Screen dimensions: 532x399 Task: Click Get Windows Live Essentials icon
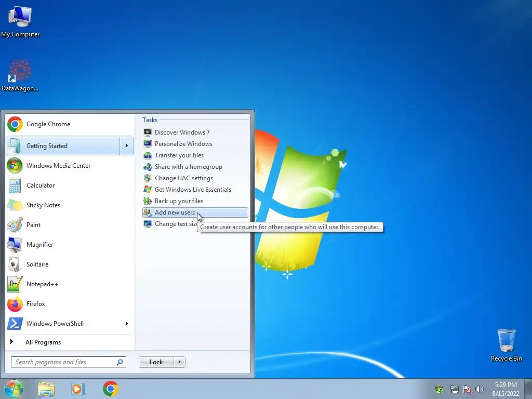click(x=147, y=190)
